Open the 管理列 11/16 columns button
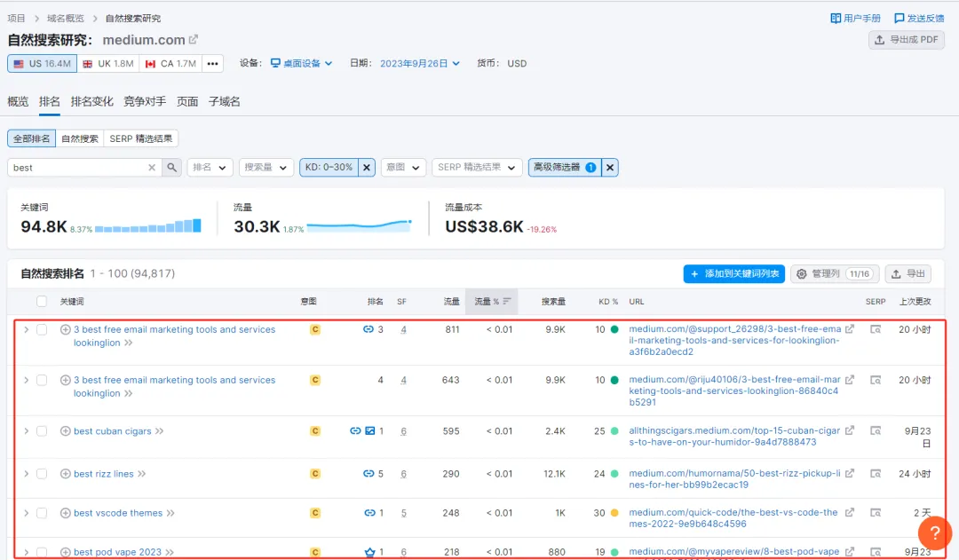This screenshot has height=560, width=959. click(x=834, y=274)
